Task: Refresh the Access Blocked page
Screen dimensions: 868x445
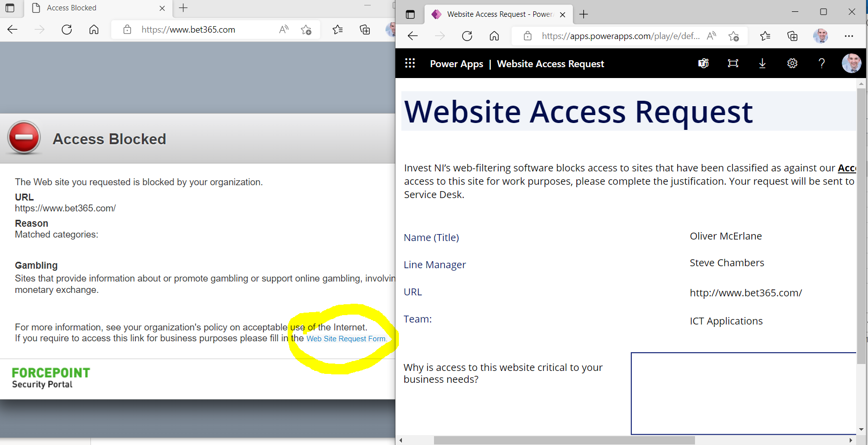Action: pyautogui.click(x=67, y=30)
